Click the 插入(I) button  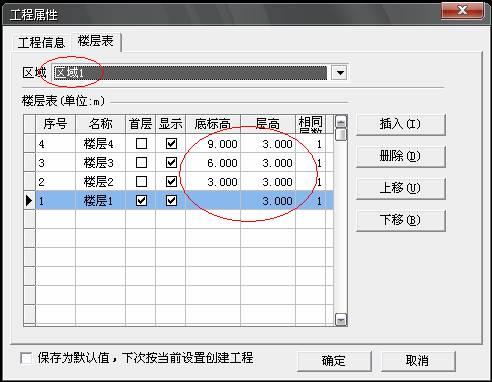coord(401,124)
